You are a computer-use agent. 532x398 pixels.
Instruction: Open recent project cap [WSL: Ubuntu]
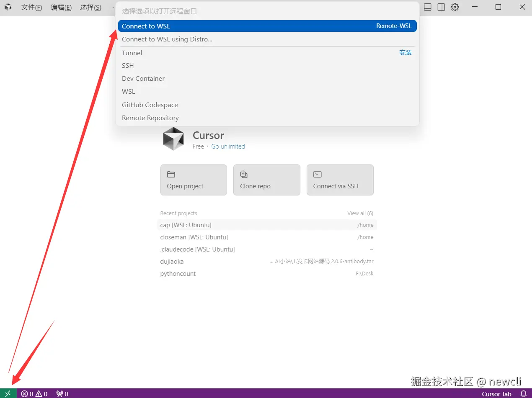click(x=267, y=225)
